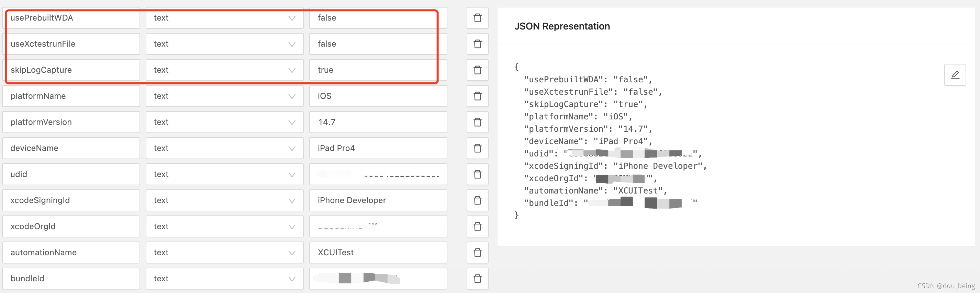Focus the xcodeSigningId name field
This screenshot has height=293, width=980.
tap(71, 200)
